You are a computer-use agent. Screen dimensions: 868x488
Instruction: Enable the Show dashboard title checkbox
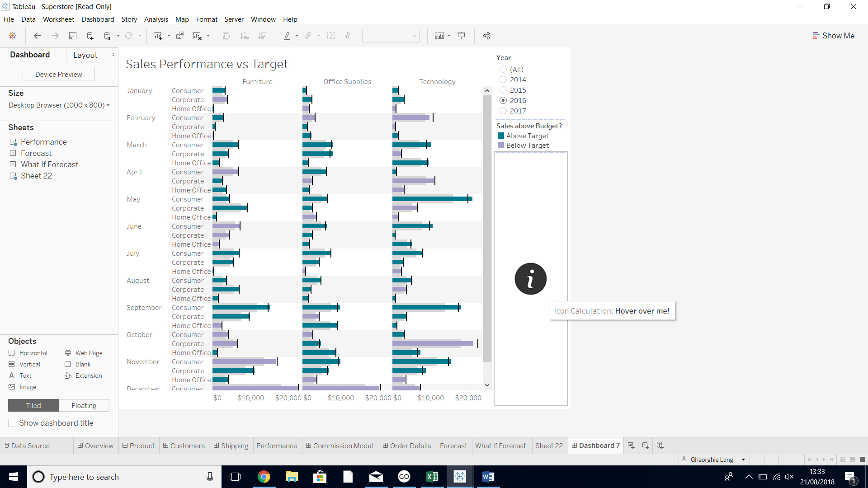(12, 423)
